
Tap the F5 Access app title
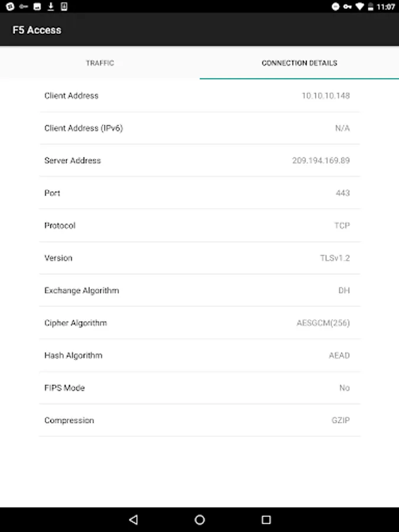tap(37, 30)
